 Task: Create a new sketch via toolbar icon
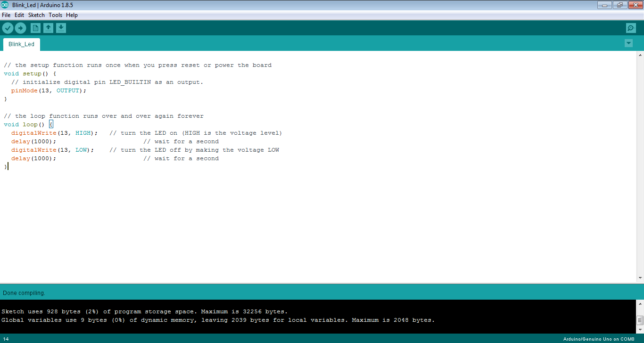coord(35,28)
